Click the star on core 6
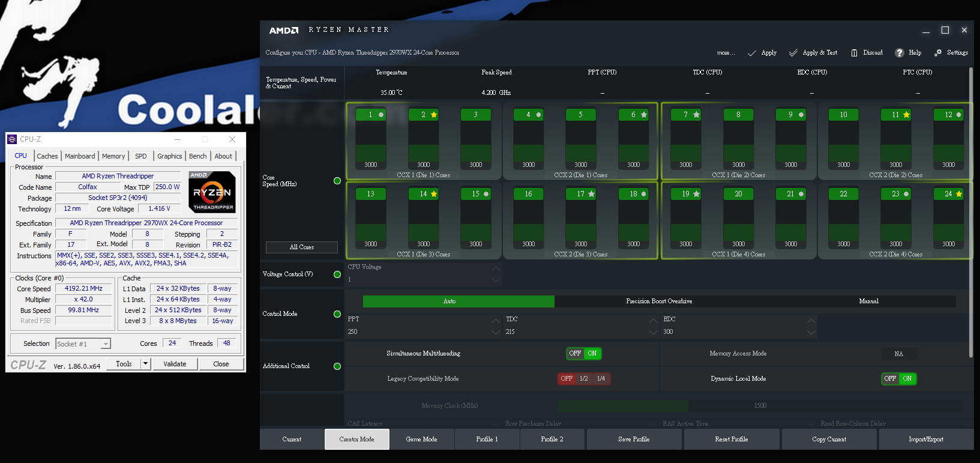 644,115
